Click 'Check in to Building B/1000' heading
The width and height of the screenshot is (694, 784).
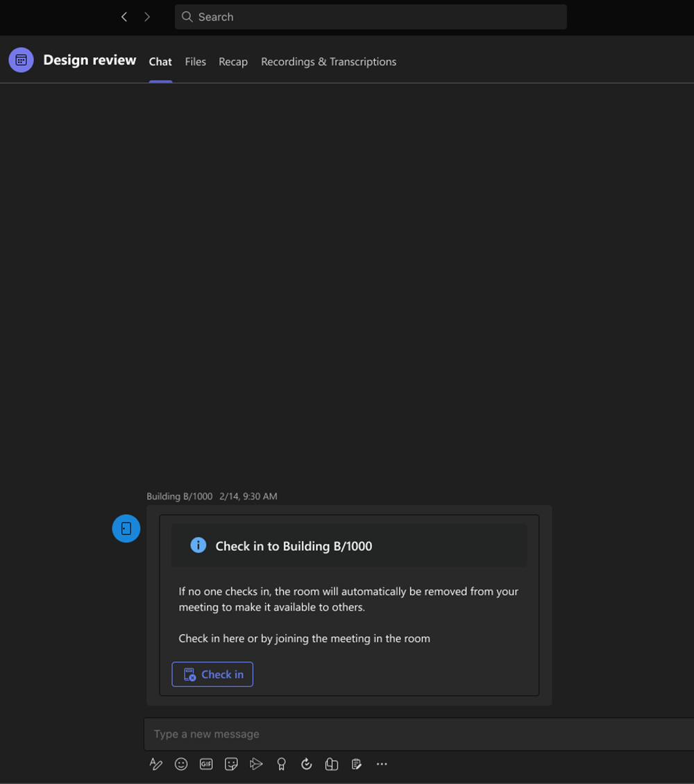click(294, 546)
